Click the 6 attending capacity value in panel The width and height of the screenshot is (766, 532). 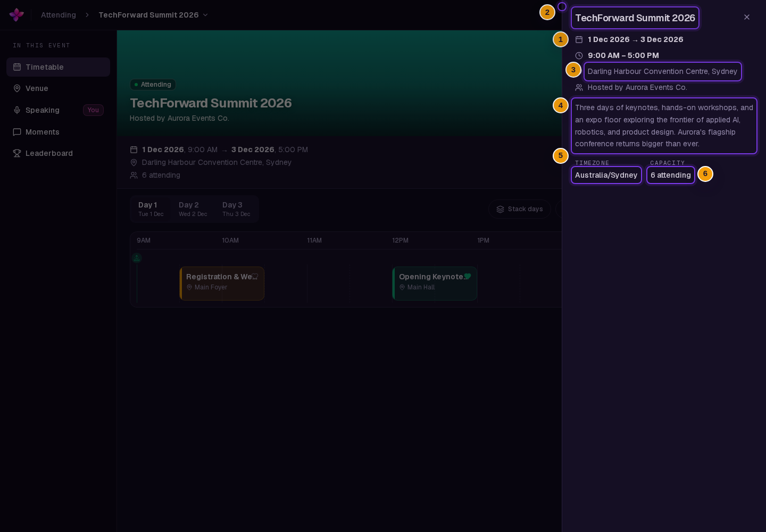pyautogui.click(x=671, y=175)
